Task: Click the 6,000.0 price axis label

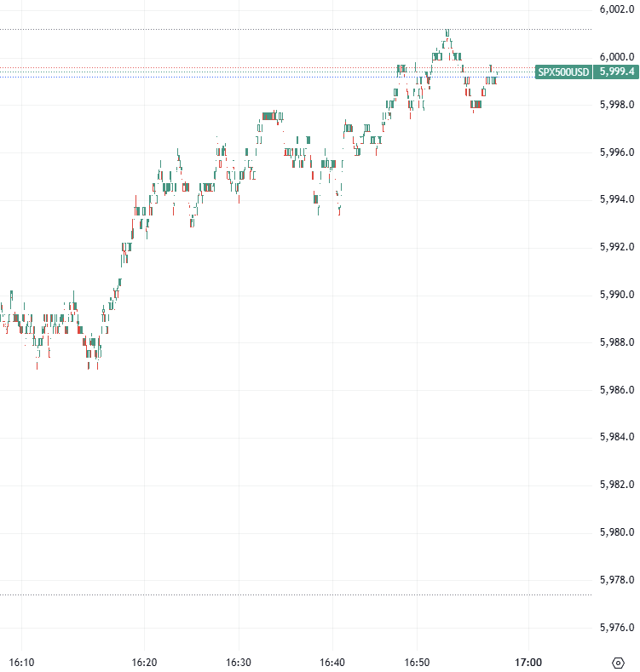Action: point(617,57)
